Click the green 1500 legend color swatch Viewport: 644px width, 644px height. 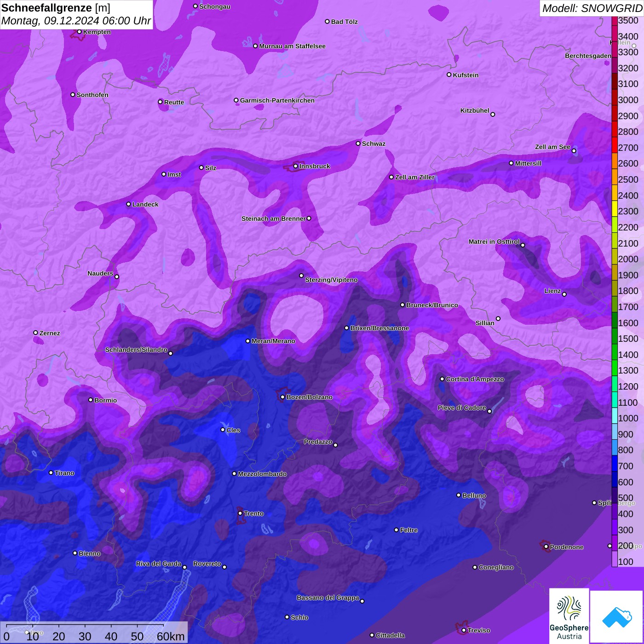point(615,336)
